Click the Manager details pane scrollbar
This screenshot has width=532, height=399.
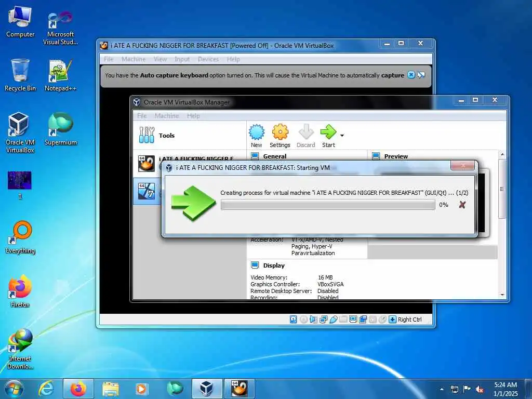502,189
